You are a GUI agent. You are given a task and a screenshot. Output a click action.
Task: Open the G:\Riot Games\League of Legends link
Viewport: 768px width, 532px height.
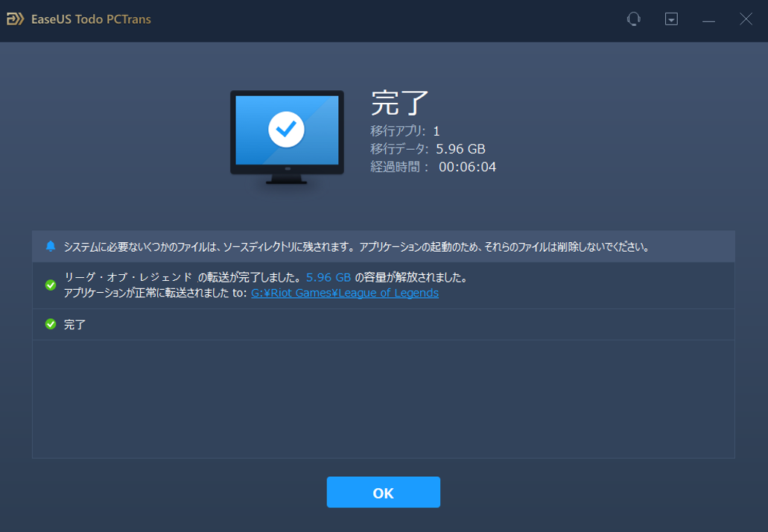pyautogui.click(x=344, y=293)
